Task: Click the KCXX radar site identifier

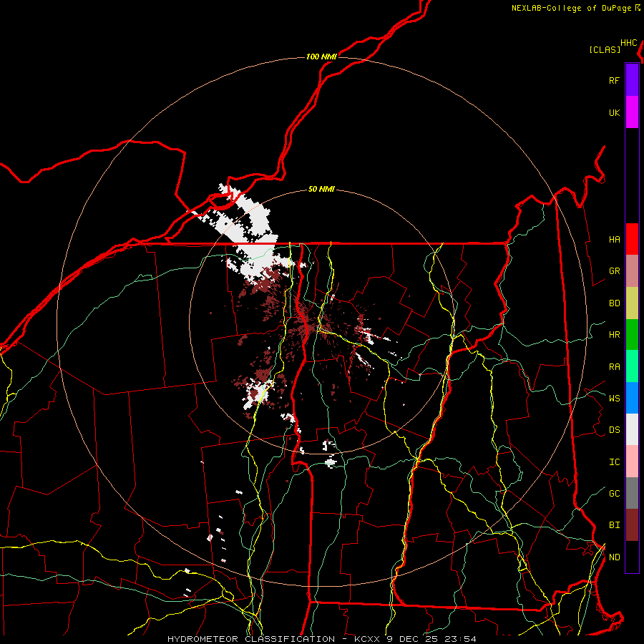Action: point(367,639)
